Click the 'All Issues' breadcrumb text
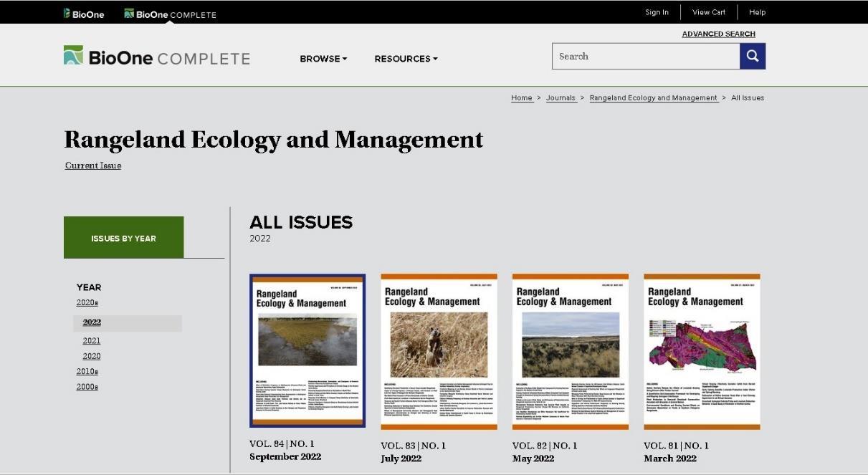Viewport: 868px width, 475px height. (x=748, y=98)
